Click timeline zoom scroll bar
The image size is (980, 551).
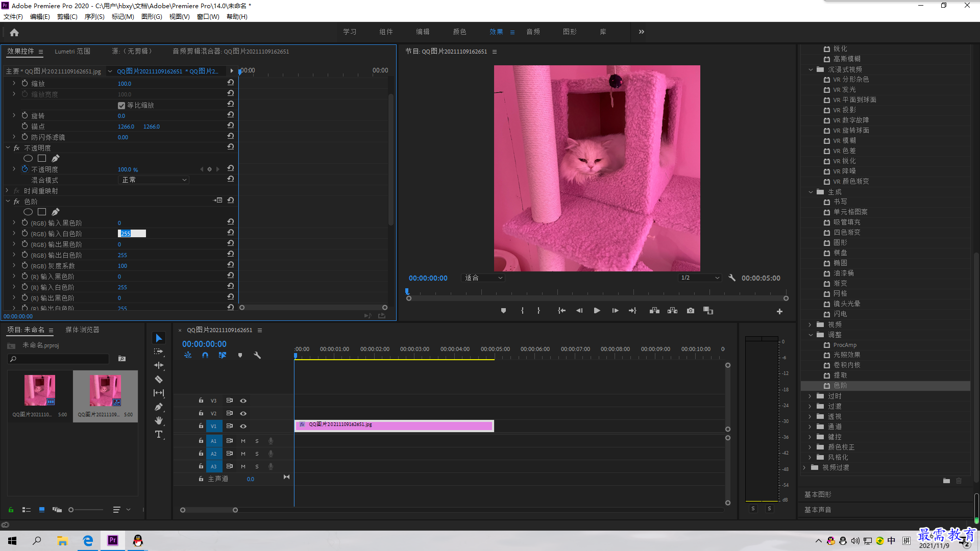[209, 510]
